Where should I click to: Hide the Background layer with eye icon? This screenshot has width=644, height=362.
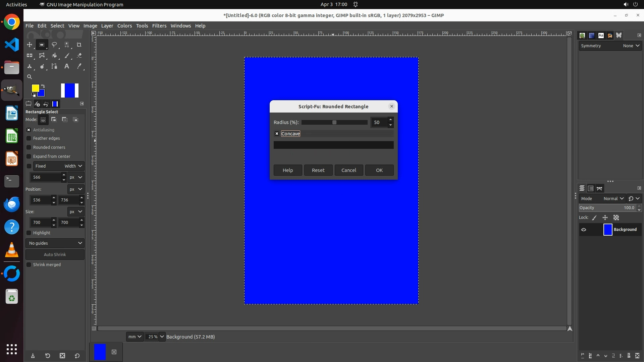tap(584, 230)
